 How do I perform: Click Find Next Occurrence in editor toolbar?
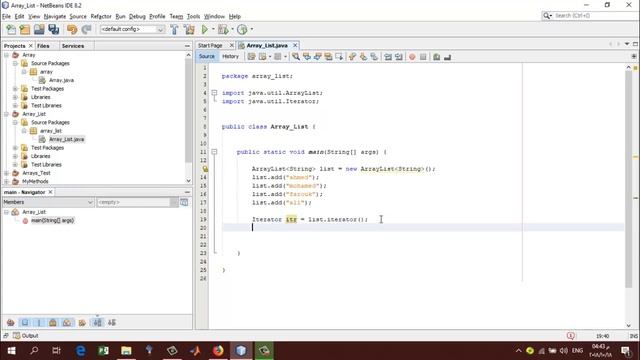(318, 57)
